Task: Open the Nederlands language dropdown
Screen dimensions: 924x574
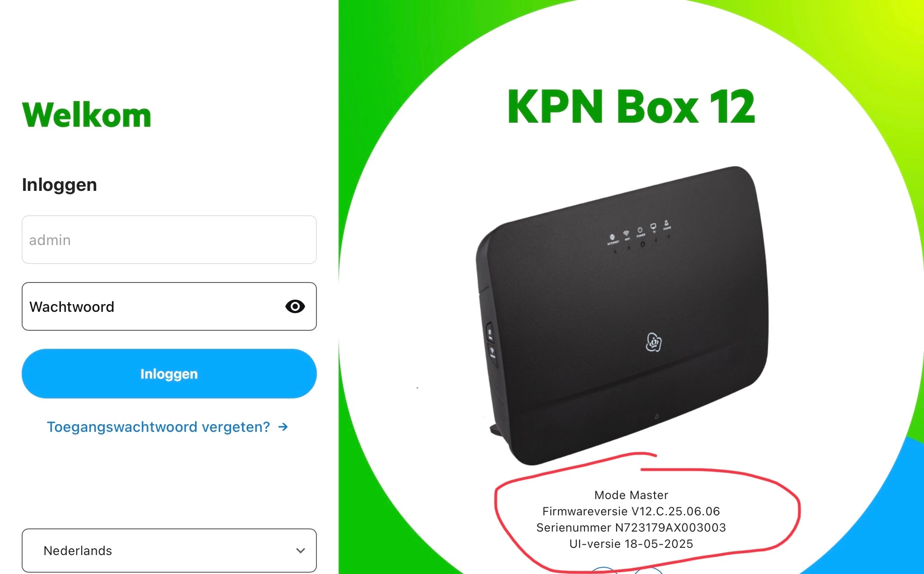Action: (169, 551)
